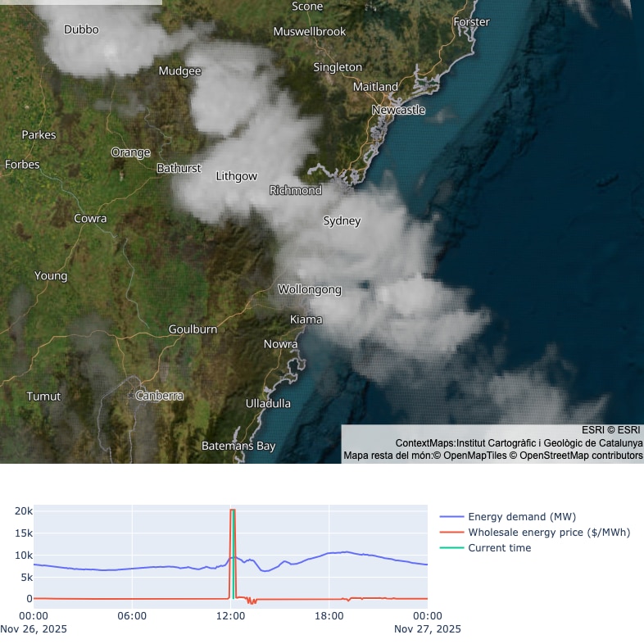Select the Ulladulla coastal label
The image size is (644, 644).
268,404
